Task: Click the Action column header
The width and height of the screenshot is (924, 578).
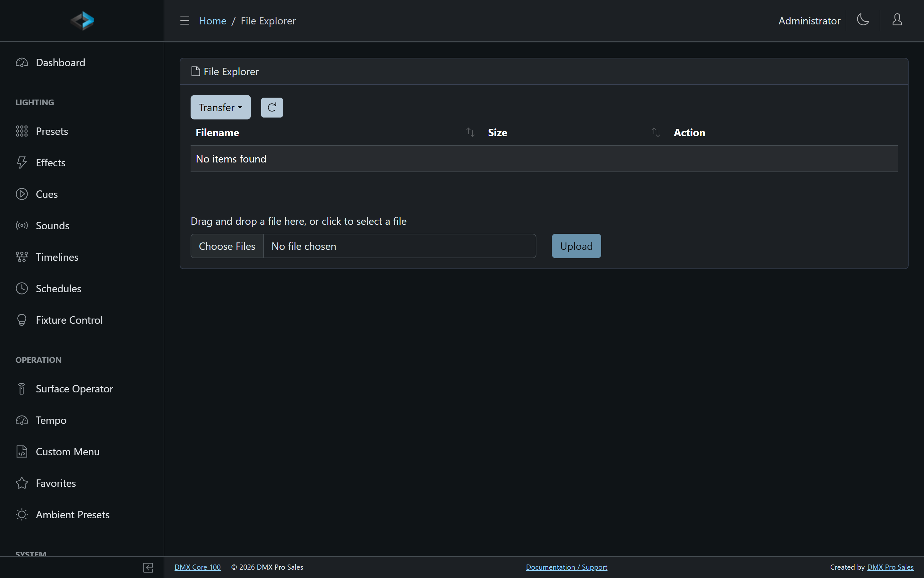Action: [x=689, y=133]
